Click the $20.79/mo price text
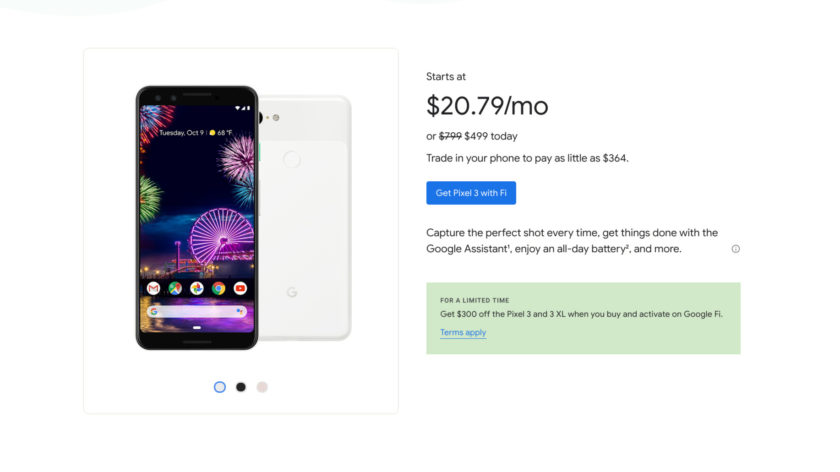840x472 pixels. (487, 106)
